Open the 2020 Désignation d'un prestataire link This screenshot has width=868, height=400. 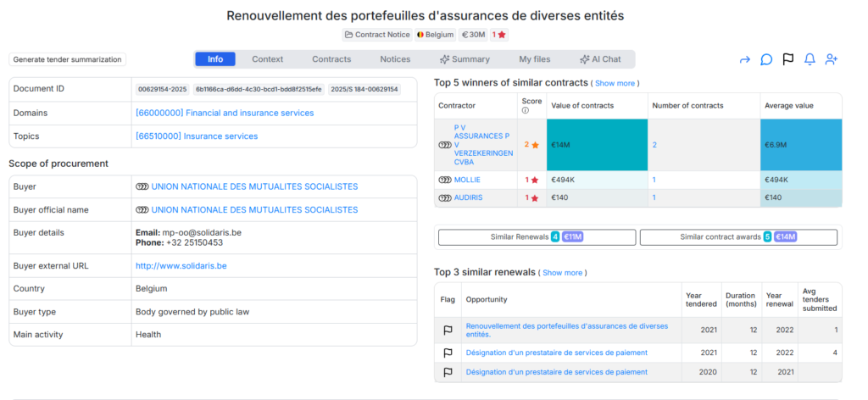pos(557,372)
